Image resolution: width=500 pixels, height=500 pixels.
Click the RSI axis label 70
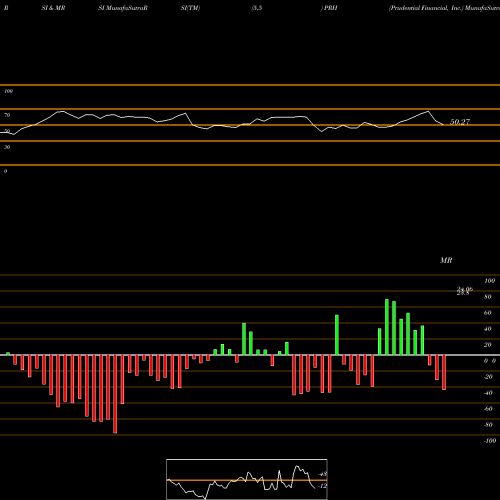(x=7, y=115)
